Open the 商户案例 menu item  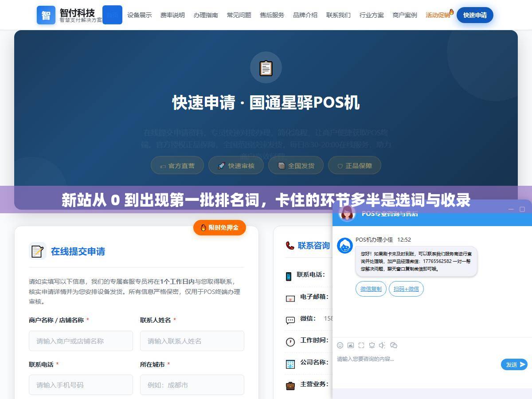tap(405, 15)
